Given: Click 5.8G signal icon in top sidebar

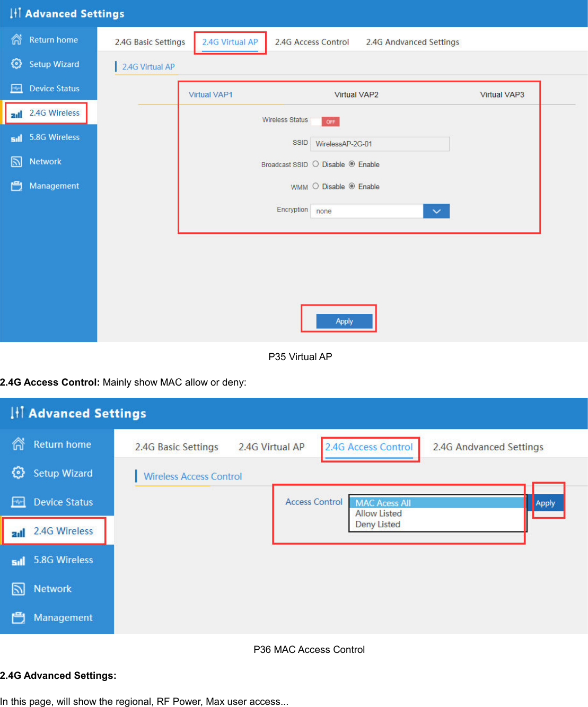Looking at the screenshot, I should point(16,138).
